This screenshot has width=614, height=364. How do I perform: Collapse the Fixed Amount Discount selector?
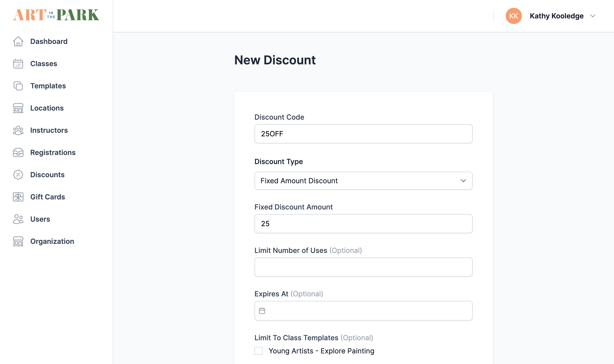[464, 180]
